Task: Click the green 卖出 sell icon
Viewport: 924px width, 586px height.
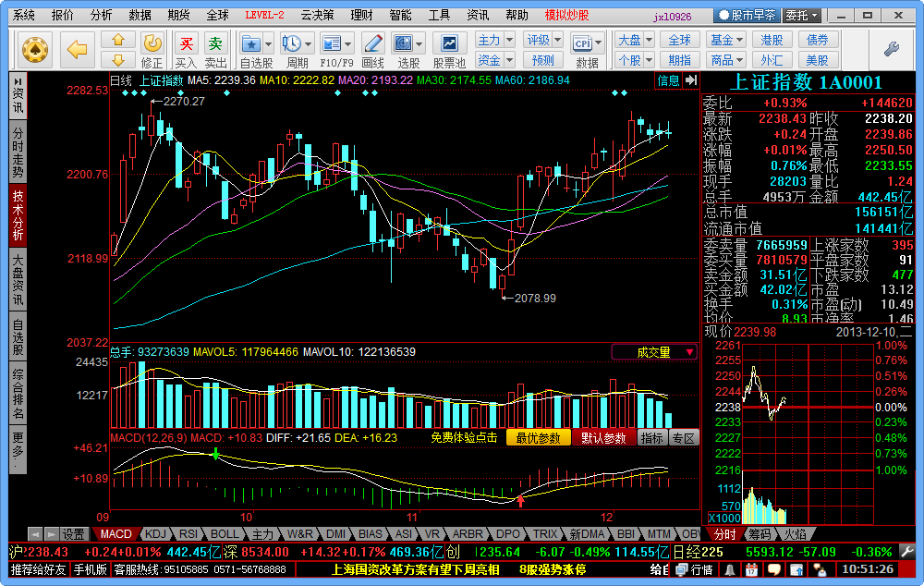Action: [x=215, y=43]
